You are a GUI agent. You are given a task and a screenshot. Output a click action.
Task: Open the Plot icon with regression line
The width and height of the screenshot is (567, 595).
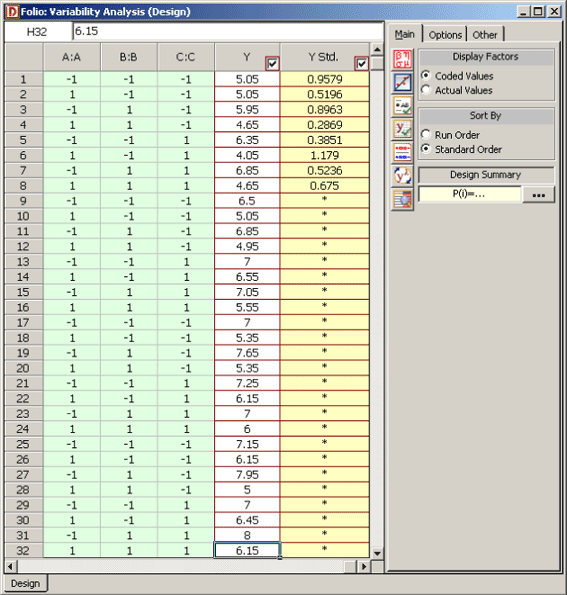coord(402,82)
